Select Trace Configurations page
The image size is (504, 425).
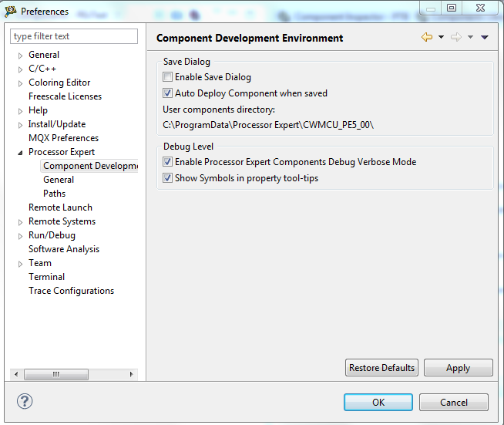(72, 291)
